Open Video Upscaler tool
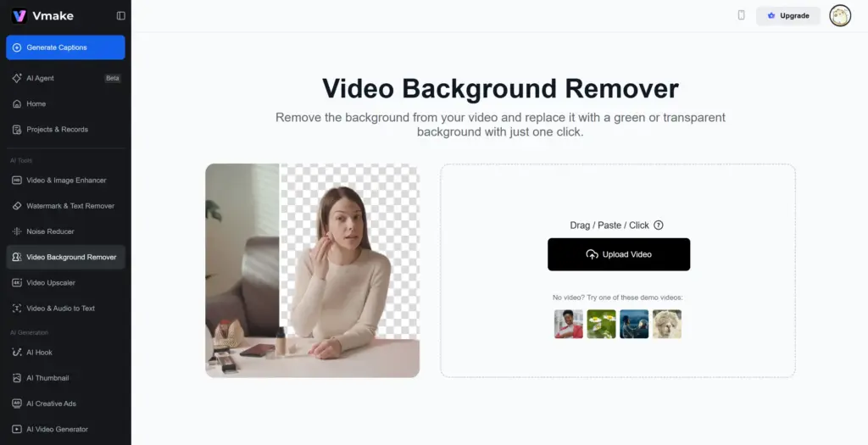 pos(65,282)
